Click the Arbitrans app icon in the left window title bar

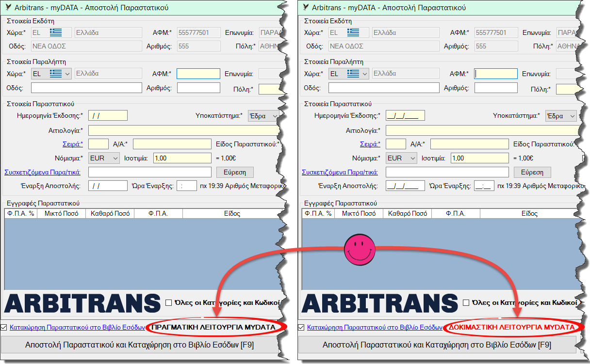[8, 7]
